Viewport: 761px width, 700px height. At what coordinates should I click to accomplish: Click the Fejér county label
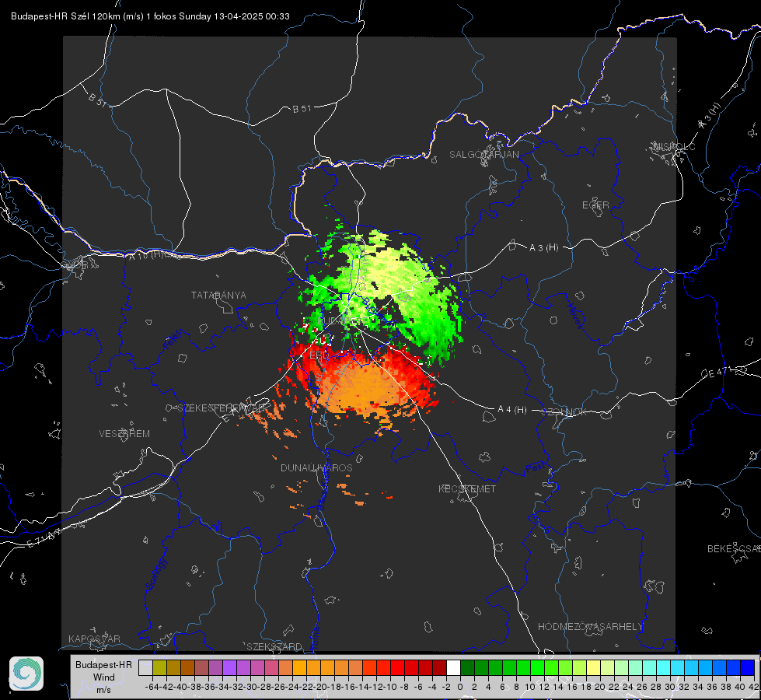point(174,340)
